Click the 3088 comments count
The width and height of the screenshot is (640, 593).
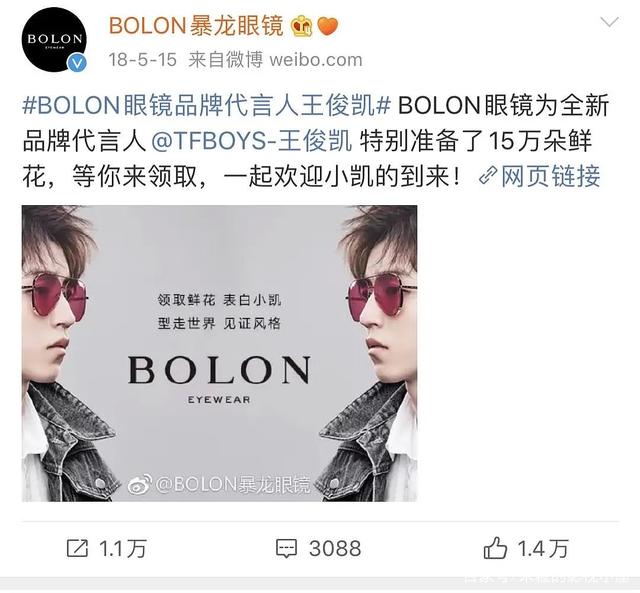point(335,548)
